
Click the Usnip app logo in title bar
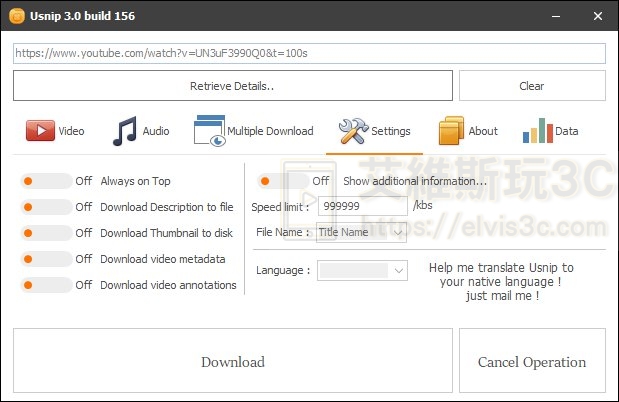tap(17, 15)
